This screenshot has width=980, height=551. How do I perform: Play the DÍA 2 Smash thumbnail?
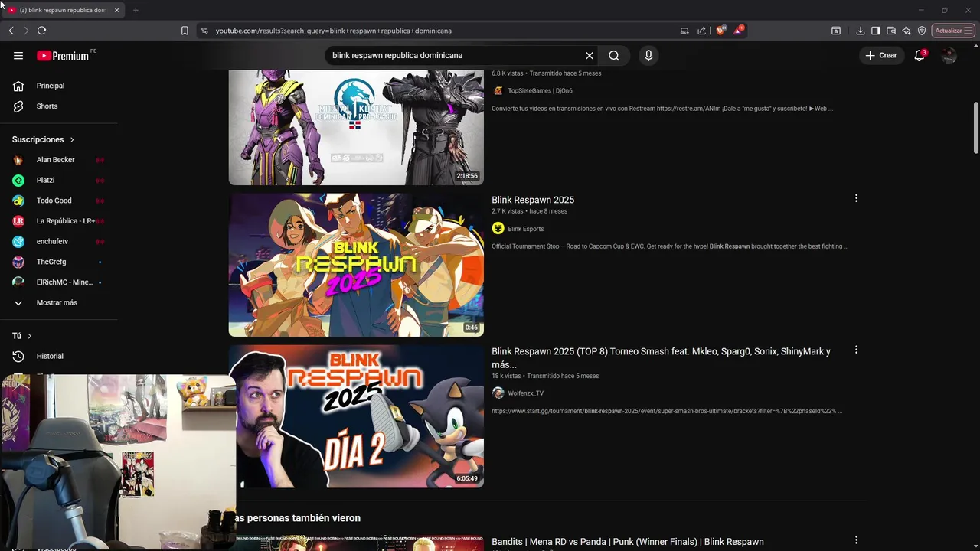356,416
